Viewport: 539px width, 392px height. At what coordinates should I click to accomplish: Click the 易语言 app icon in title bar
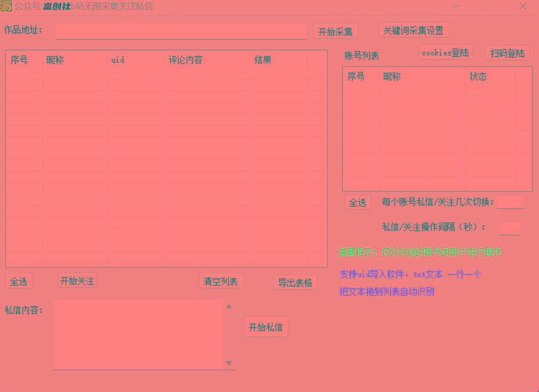pyautogui.click(x=7, y=6)
